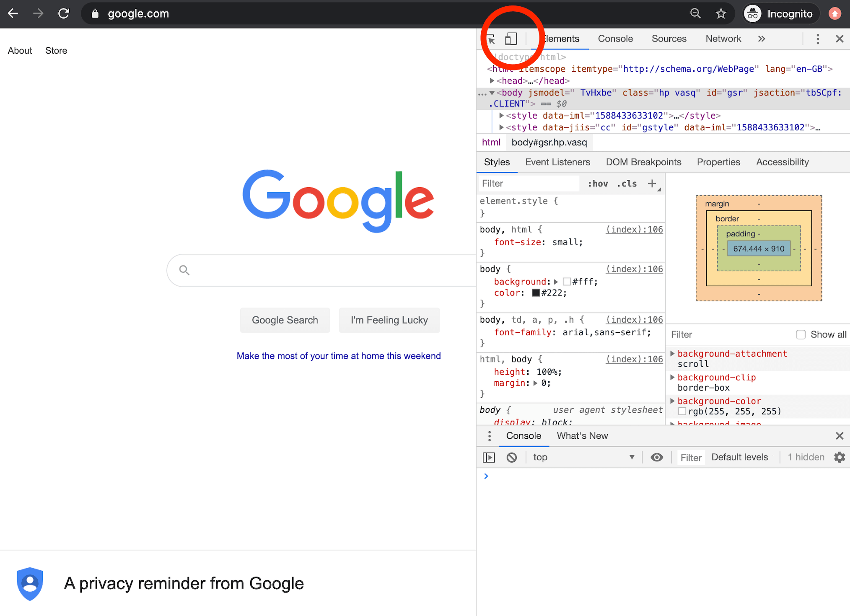The width and height of the screenshot is (850, 616).
Task: Activate the element inspector arrow tool
Action: (491, 39)
